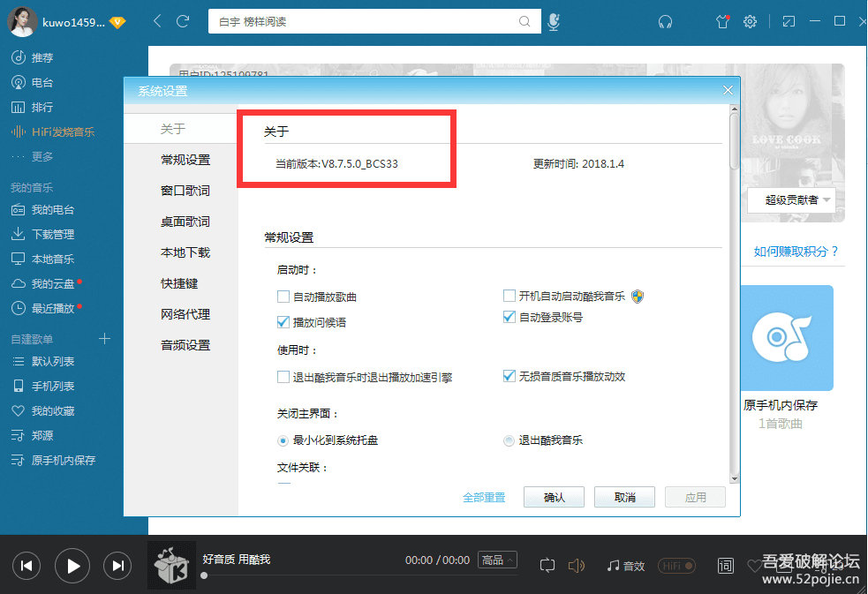This screenshot has width=868, height=594.
Task: Enable 开机自动启动酷我音乐 checkbox
Action: pos(509,296)
